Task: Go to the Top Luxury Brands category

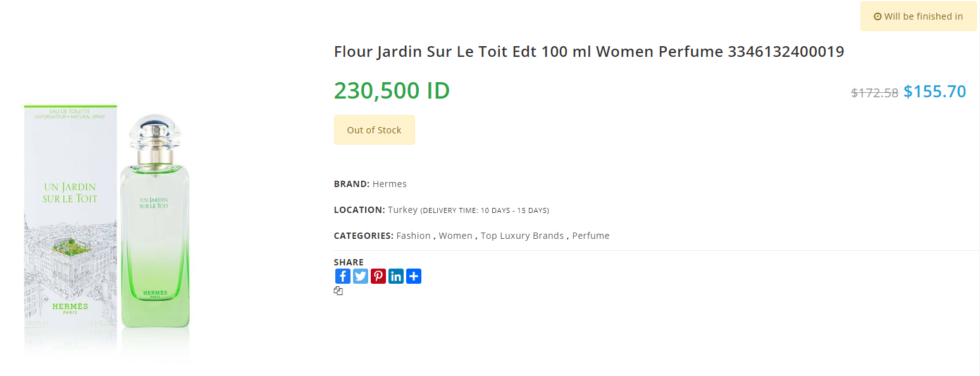Action: 522,236
